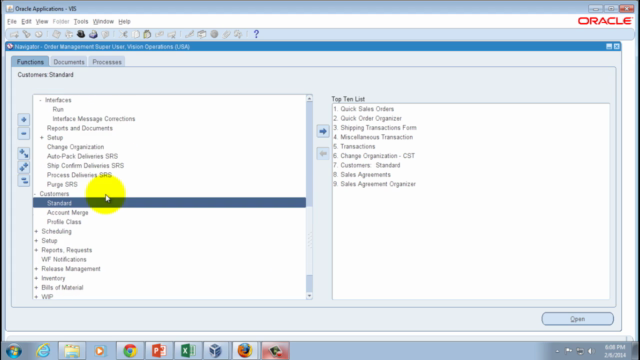Click the New record toolbar icon

(x=14, y=34)
